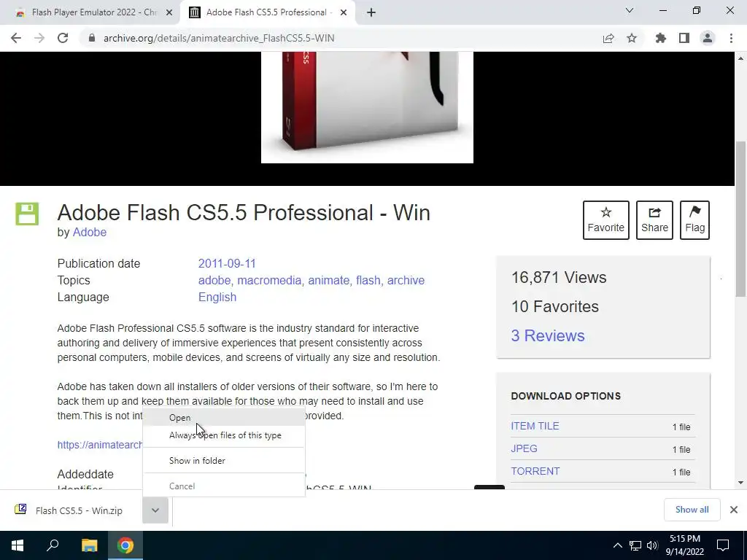This screenshot has height=560, width=747.
Task: Choose Open in the download context menu
Action: 224,418
